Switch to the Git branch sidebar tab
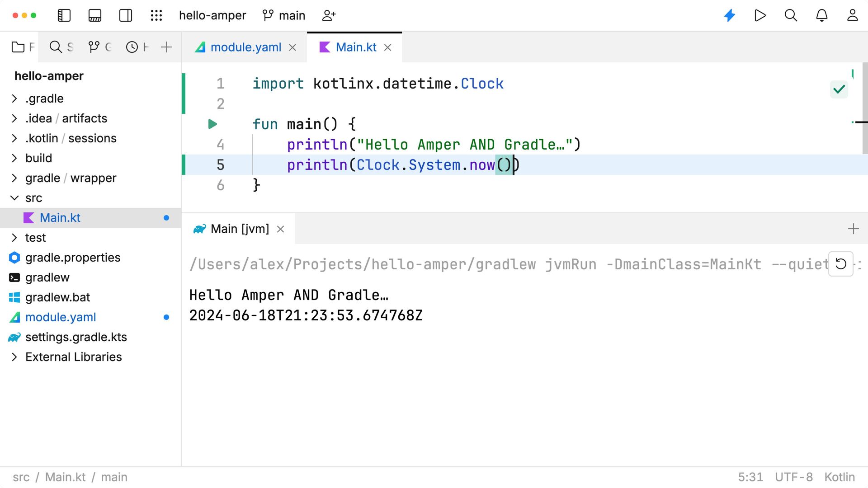The width and height of the screenshot is (868, 488). 99,47
